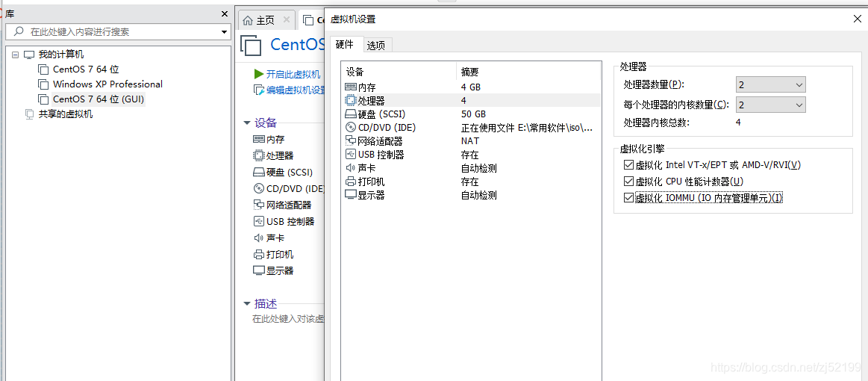Image resolution: width=868 pixels, height=381 pixels.
Task: Click the '4 GB' memory summary value
Action: [470, 87]
